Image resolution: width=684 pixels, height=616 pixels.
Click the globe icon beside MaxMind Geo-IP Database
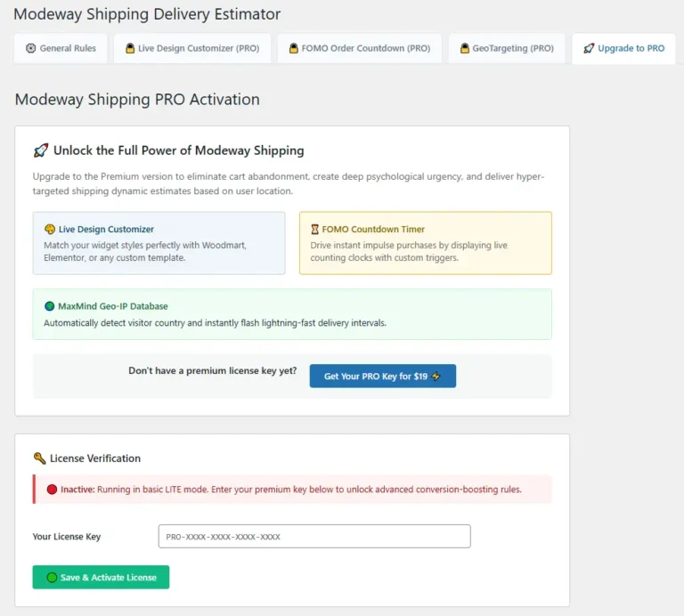point(50,306)
